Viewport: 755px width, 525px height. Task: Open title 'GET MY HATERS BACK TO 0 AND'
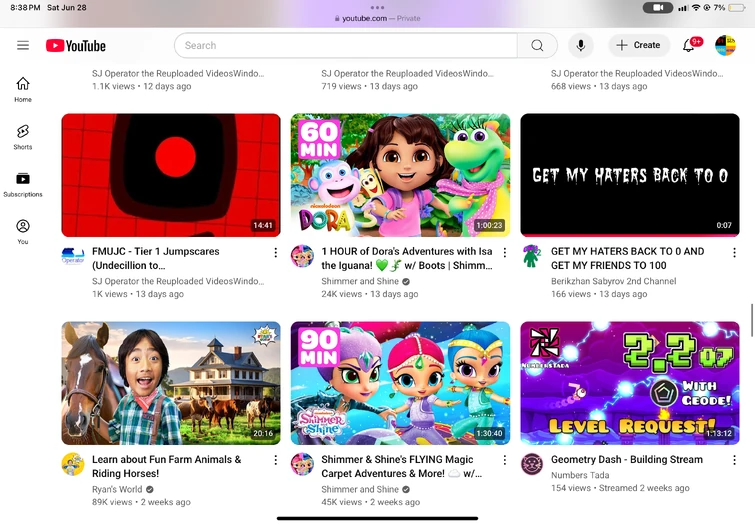(627, 258)
